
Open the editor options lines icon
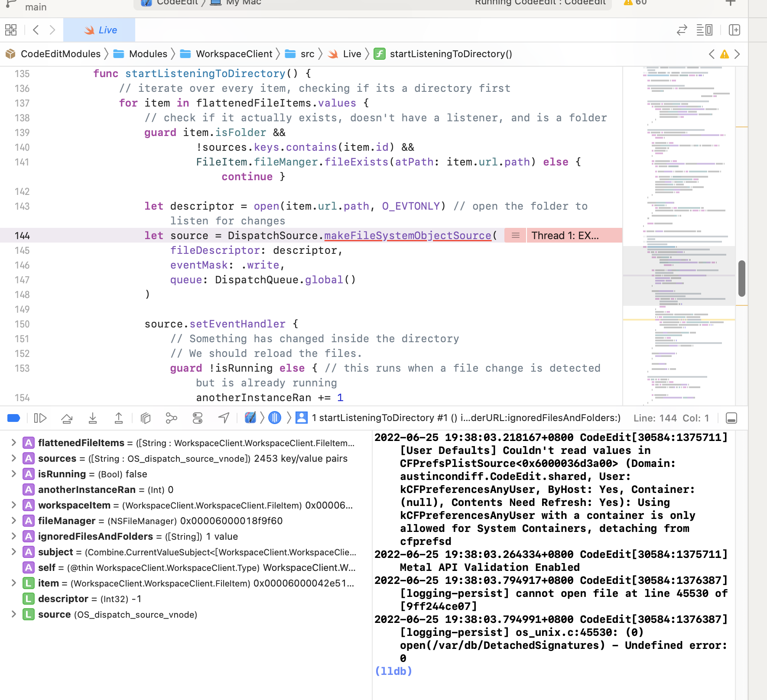704,30
